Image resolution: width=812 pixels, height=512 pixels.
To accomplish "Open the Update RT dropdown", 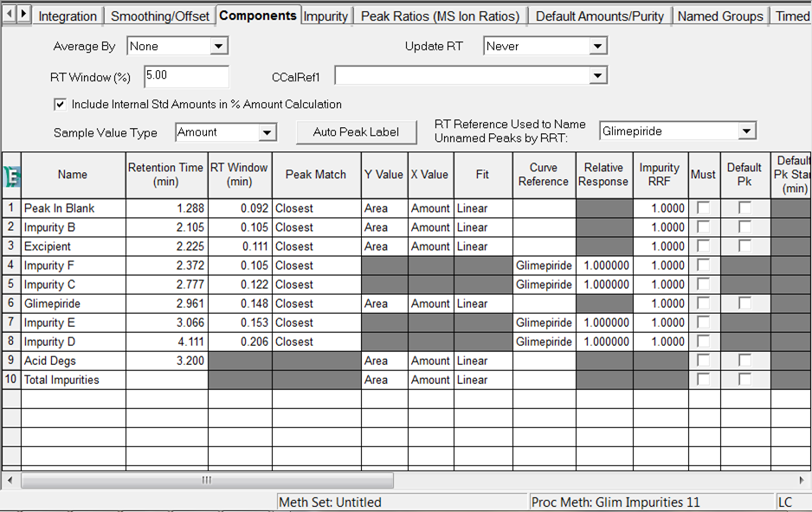I will pos(598,47).
